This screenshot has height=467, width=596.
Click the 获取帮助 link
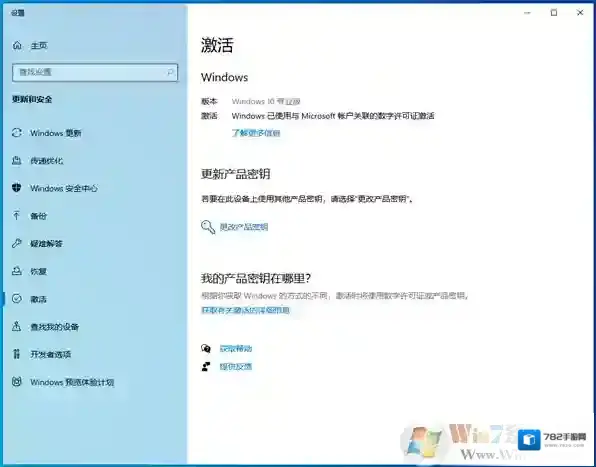tap(236, 348)
